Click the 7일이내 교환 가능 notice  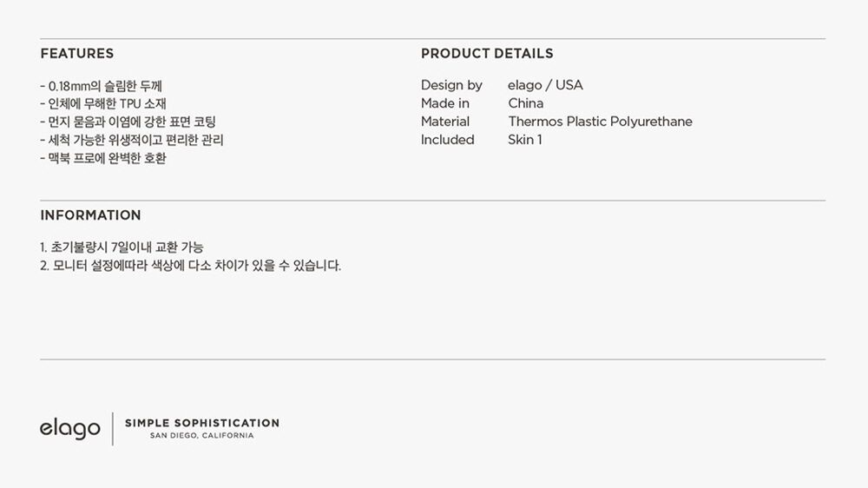click(122, 247)
